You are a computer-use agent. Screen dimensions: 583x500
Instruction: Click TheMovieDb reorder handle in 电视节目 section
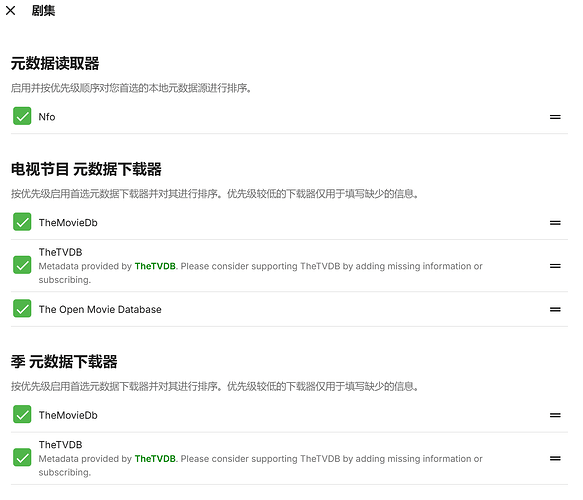555,223
